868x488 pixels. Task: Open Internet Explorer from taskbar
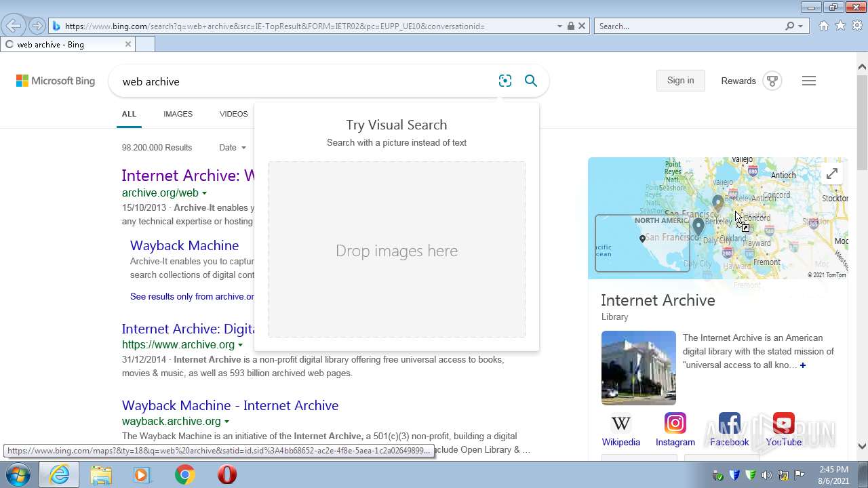[x=60, y=474]
